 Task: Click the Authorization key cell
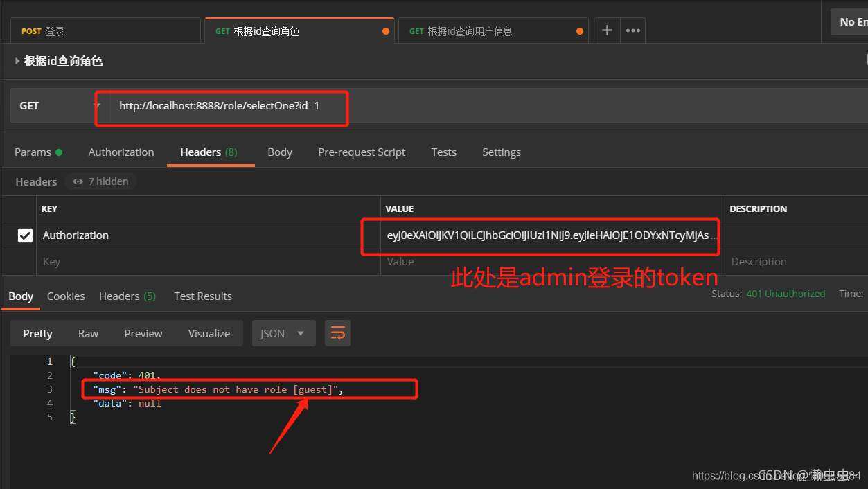tap(209, 235)
